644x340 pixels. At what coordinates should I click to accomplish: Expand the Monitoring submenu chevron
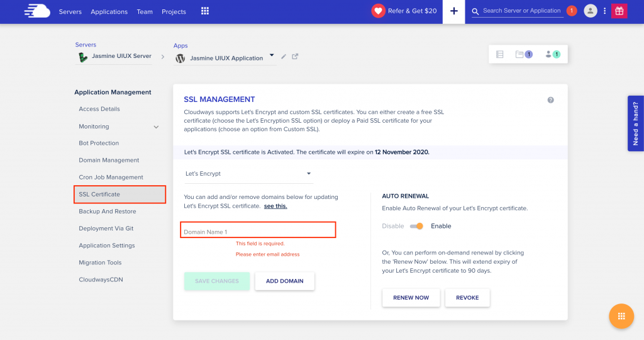click(x=156, y=127)
